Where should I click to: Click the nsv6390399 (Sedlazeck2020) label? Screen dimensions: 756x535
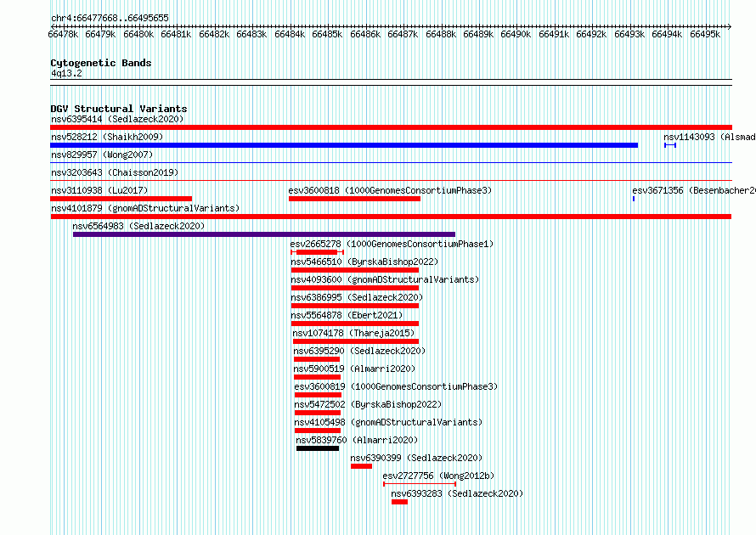point(416,458)
